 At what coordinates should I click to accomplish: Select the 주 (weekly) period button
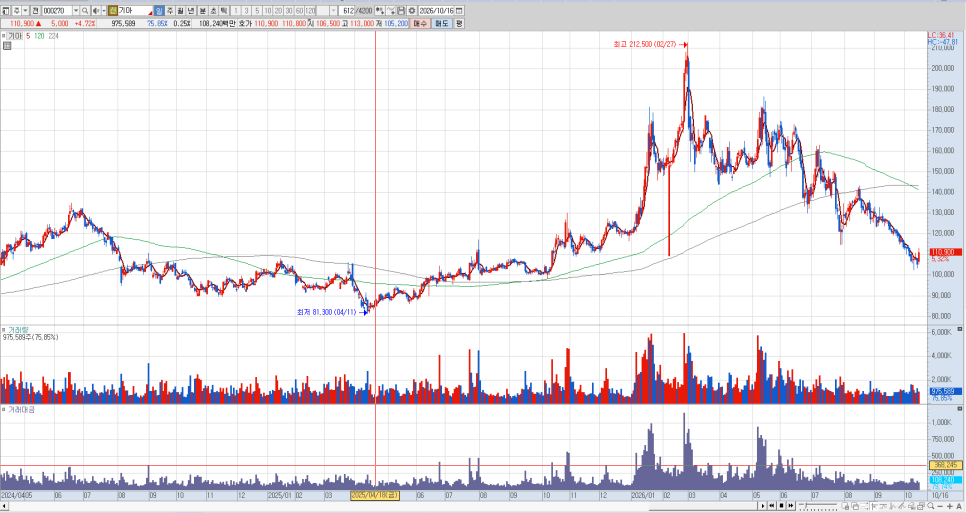169,10
